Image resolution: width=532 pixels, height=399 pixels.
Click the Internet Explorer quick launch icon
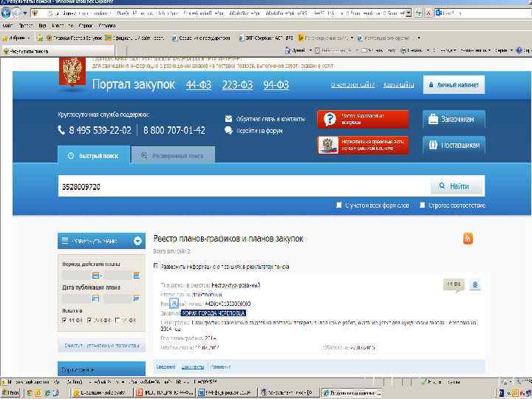pos(47,393)
